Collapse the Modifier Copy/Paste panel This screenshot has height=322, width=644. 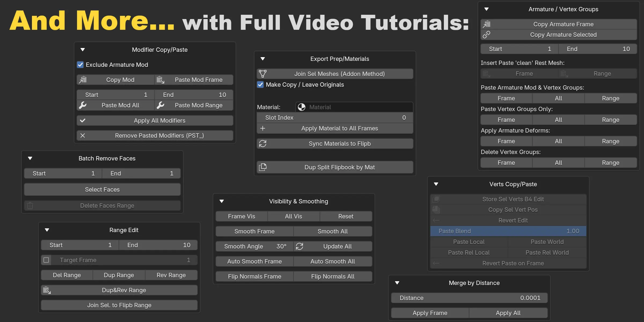(x=83, y=50)
